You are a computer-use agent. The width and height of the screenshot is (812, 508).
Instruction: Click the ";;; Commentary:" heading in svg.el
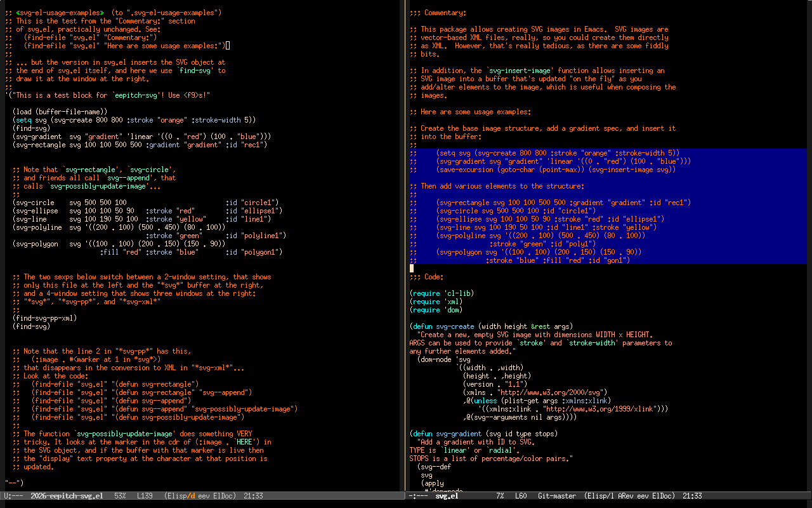438,13
